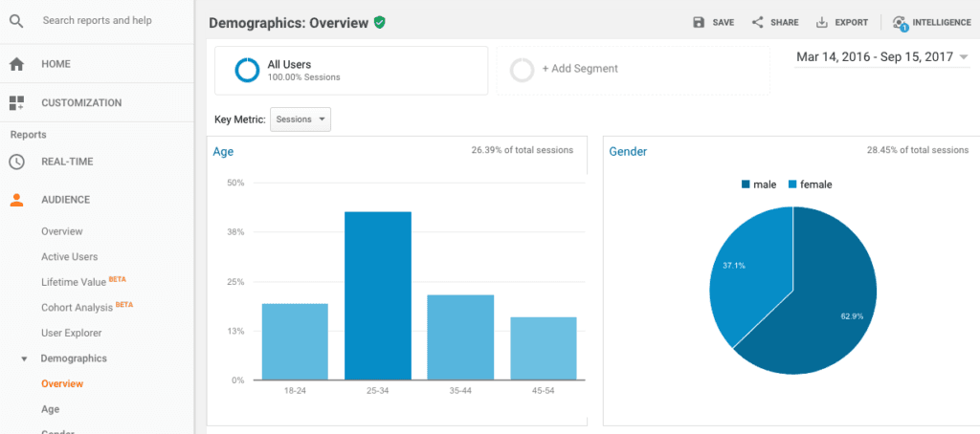This screenshot has height=434, width=980.
Task: Open the Age chart title link
Action: click(223, 151)
